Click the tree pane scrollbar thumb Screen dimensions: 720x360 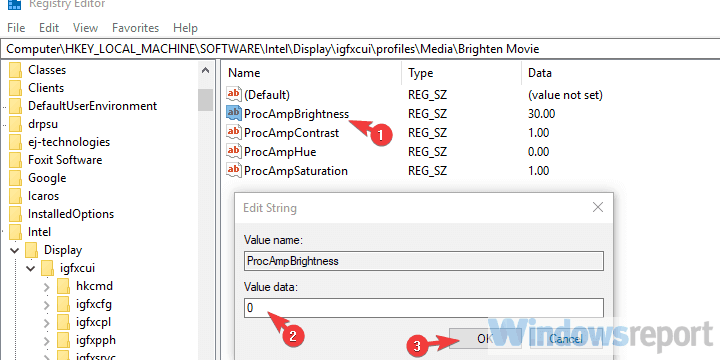click(x=205, y=100)
